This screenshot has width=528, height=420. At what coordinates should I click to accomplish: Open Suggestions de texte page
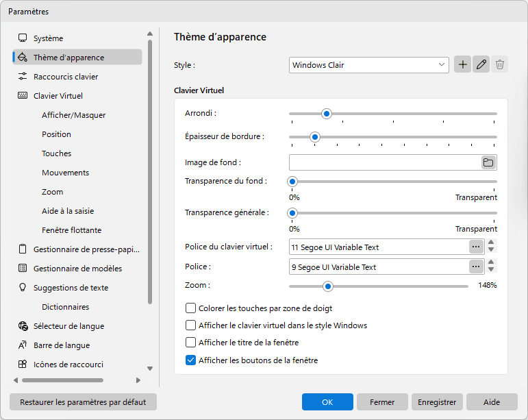[77, 288]
